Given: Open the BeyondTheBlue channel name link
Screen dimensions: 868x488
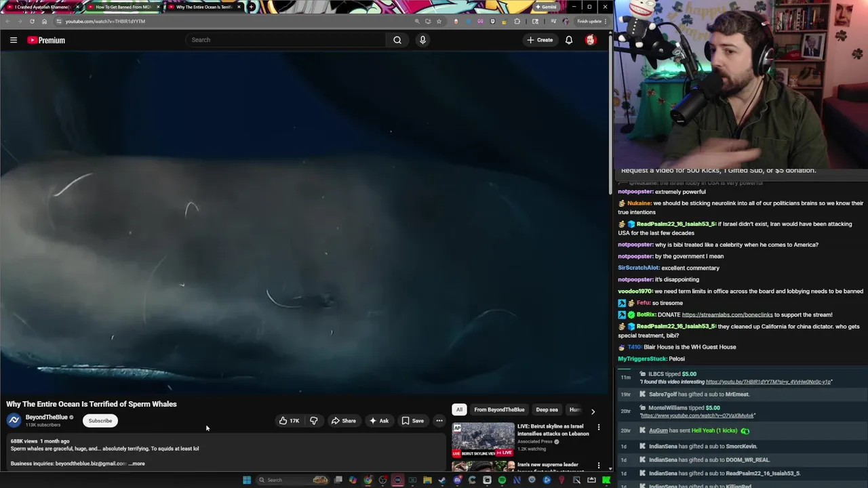Looking at the screenshot, I should click(x=47, y=418).
